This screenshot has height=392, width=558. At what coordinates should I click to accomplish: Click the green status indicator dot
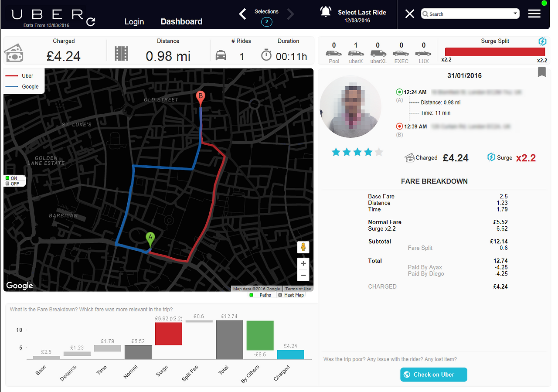[544, 3]
